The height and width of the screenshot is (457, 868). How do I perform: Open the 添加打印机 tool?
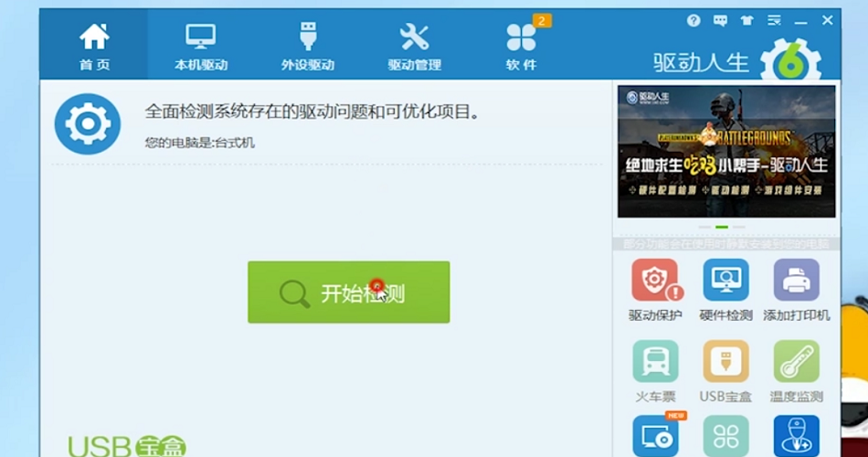tap(797, 291)
